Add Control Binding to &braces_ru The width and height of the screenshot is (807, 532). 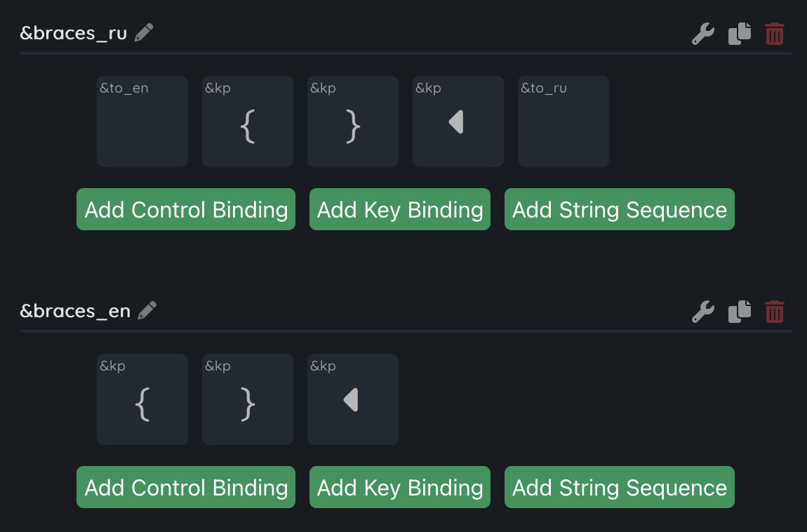click(186, 209)
